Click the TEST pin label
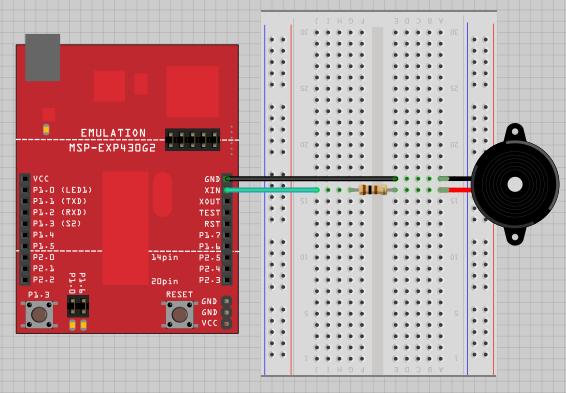 click(x=210, y=213)
